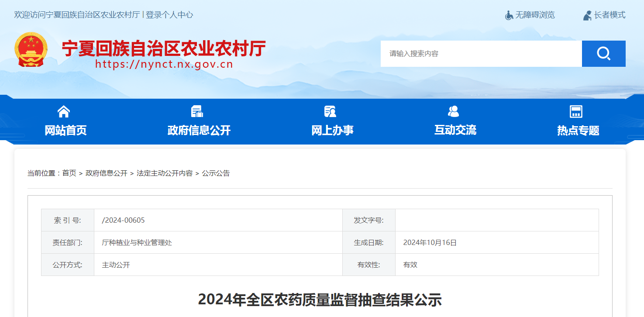Viewport: 644px width, 317px height.
Task: Click the national emblem logo
Action: point(31,49)
